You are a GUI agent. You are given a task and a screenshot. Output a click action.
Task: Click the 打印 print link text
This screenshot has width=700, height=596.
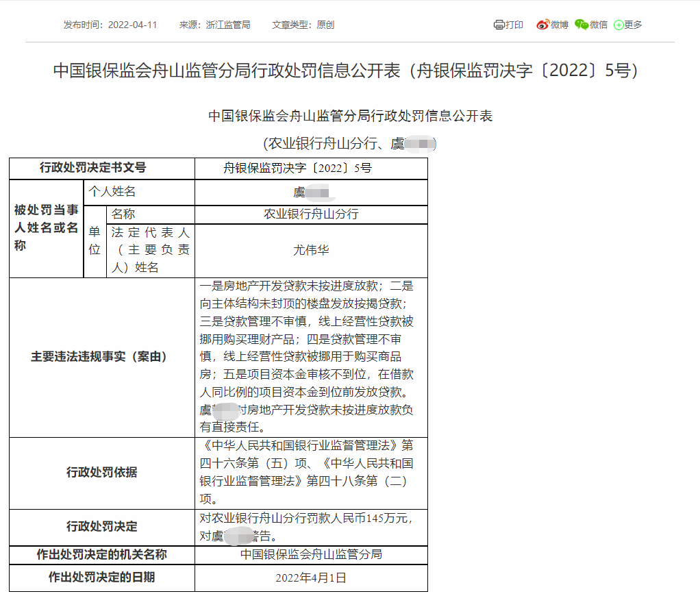514,25
